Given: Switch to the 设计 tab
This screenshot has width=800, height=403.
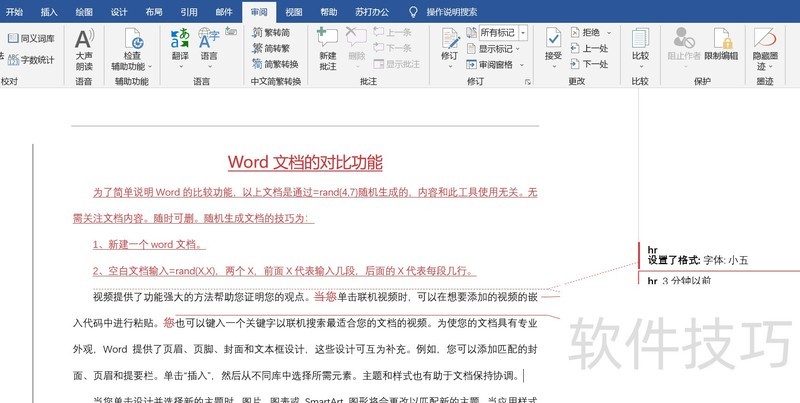Looking at the screenshot, I should point(119,12).
